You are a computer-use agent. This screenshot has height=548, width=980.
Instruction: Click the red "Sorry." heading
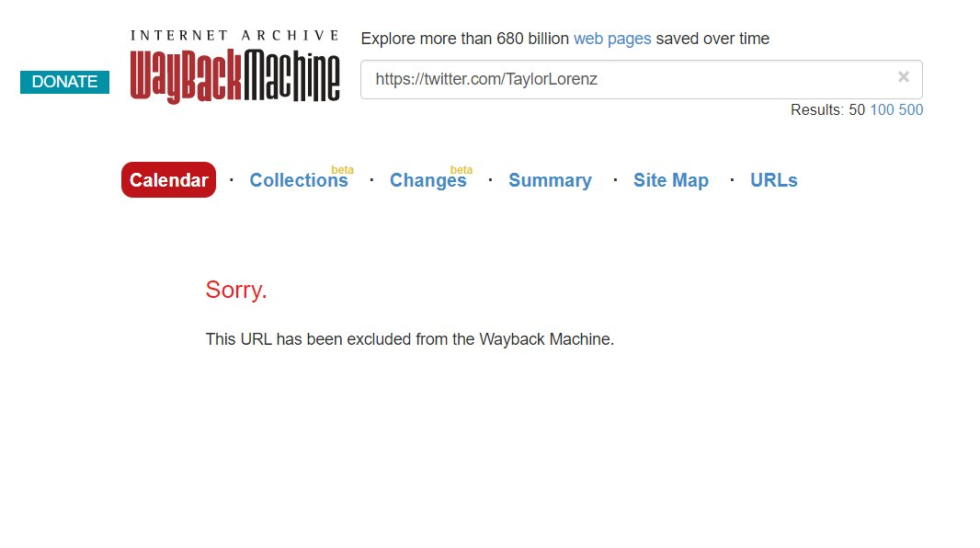[236, 290]
